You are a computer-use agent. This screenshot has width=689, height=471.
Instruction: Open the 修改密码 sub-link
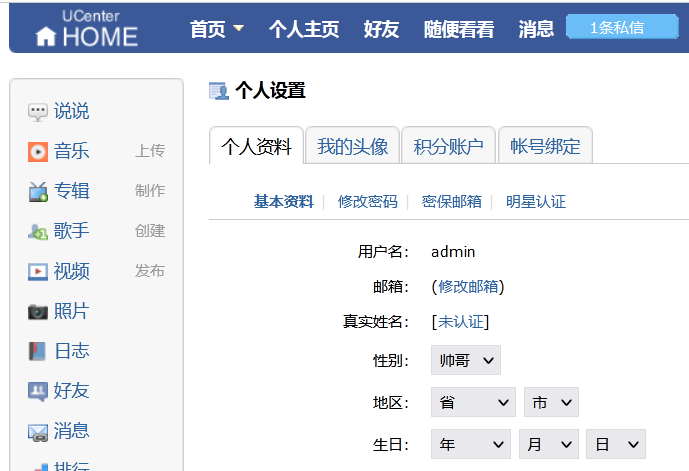[368, 202]
